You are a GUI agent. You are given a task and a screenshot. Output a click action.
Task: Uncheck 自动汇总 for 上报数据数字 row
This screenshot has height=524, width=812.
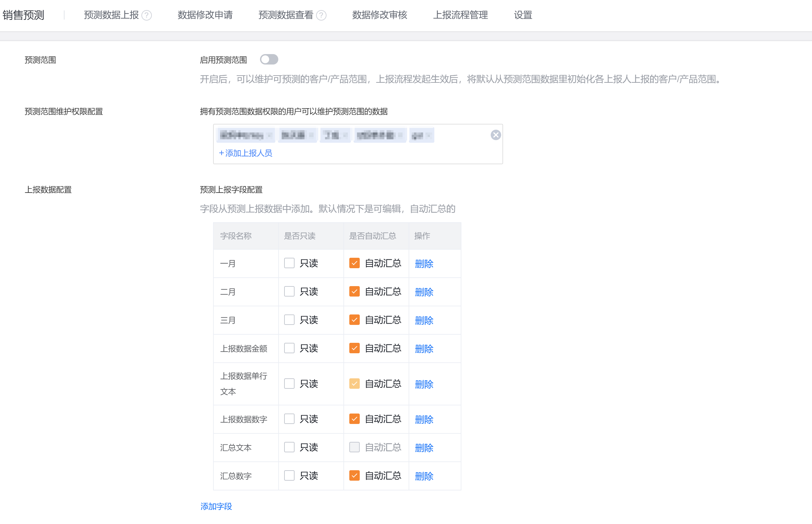[354, 419]
